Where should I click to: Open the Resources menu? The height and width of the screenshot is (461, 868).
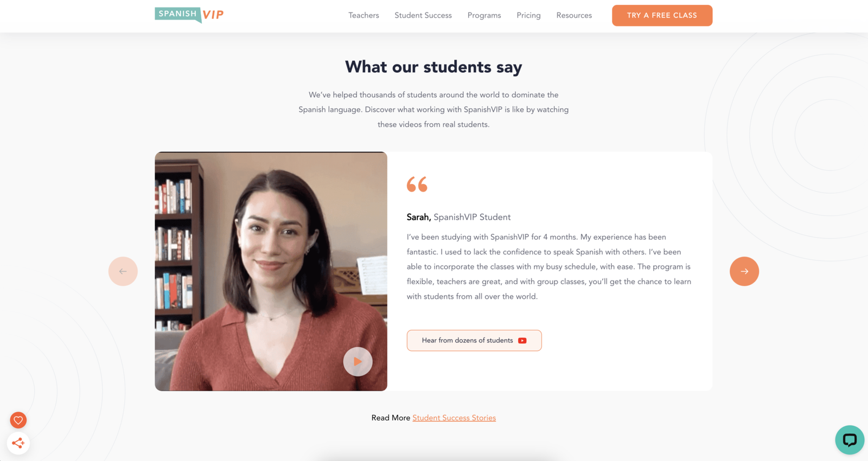pyautogui.click(x=574, y=15)
